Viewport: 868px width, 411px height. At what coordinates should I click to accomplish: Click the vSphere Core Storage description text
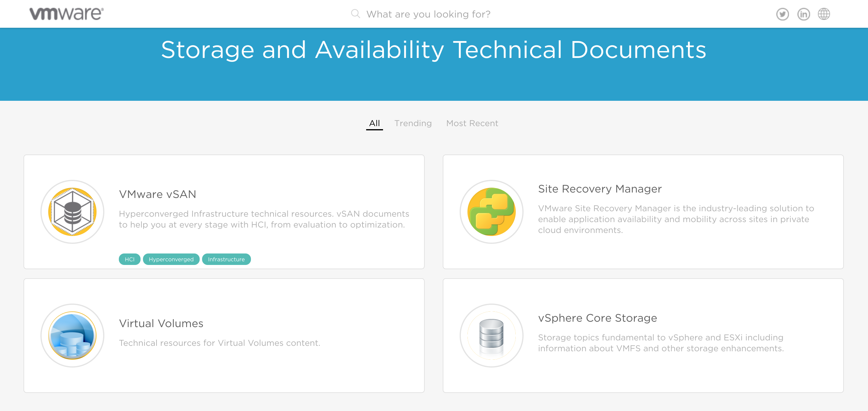click(x=661, y=343)
